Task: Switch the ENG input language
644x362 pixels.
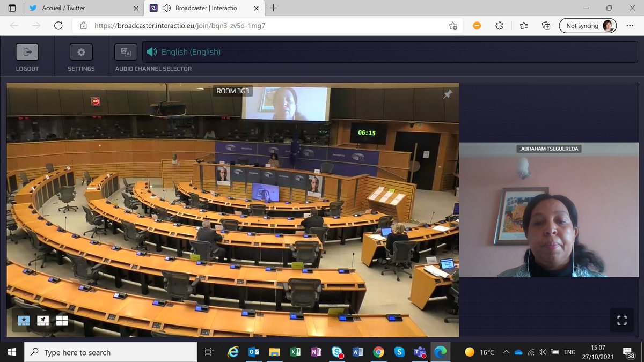Action: [x=570, y=352]
